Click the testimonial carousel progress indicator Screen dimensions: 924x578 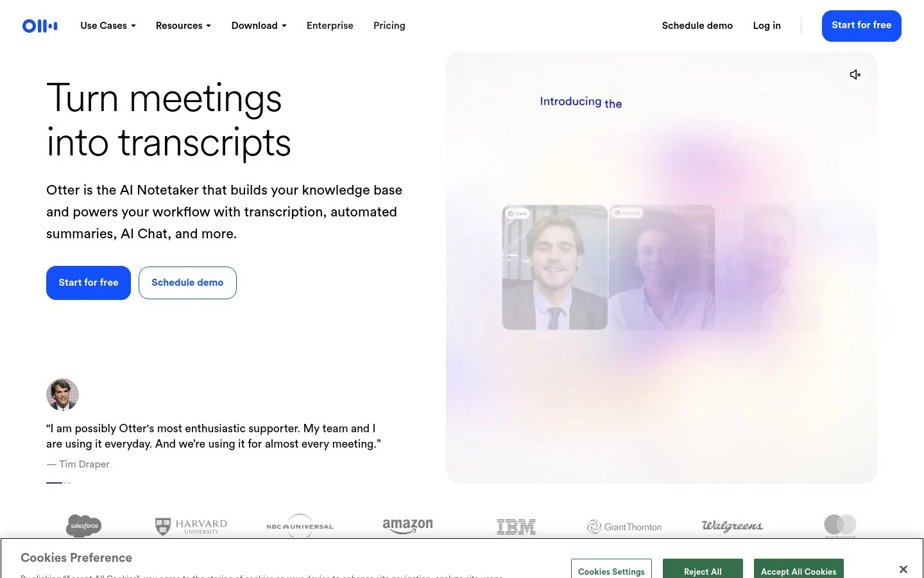click(58, 482)
